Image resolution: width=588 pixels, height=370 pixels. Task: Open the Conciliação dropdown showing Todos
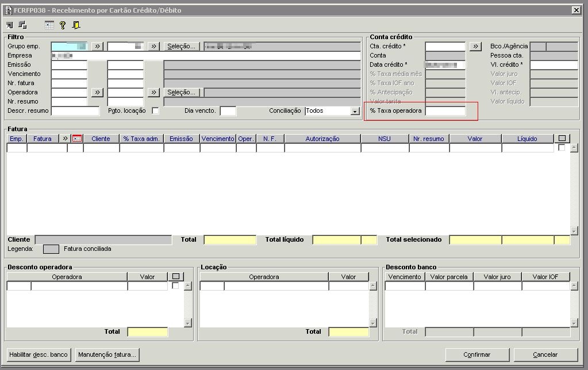point(355,111)
